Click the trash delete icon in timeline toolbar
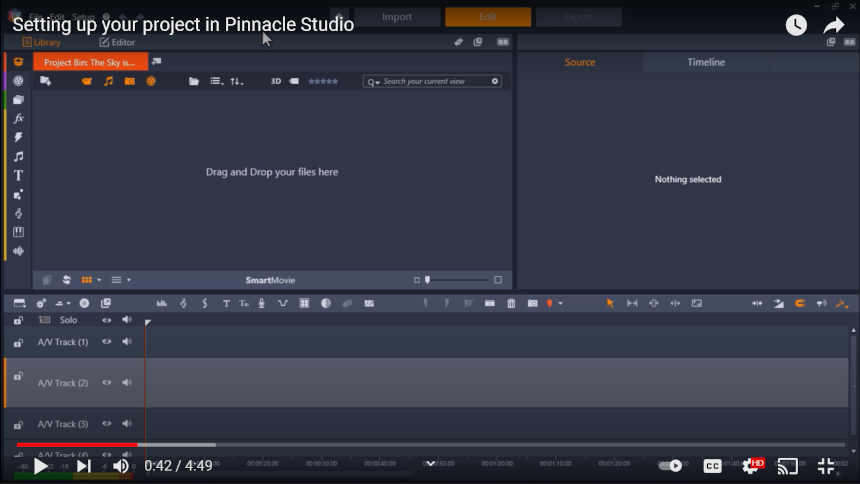Screen dimensions: 860x484 pyautogui.click(x=511, y=303)
